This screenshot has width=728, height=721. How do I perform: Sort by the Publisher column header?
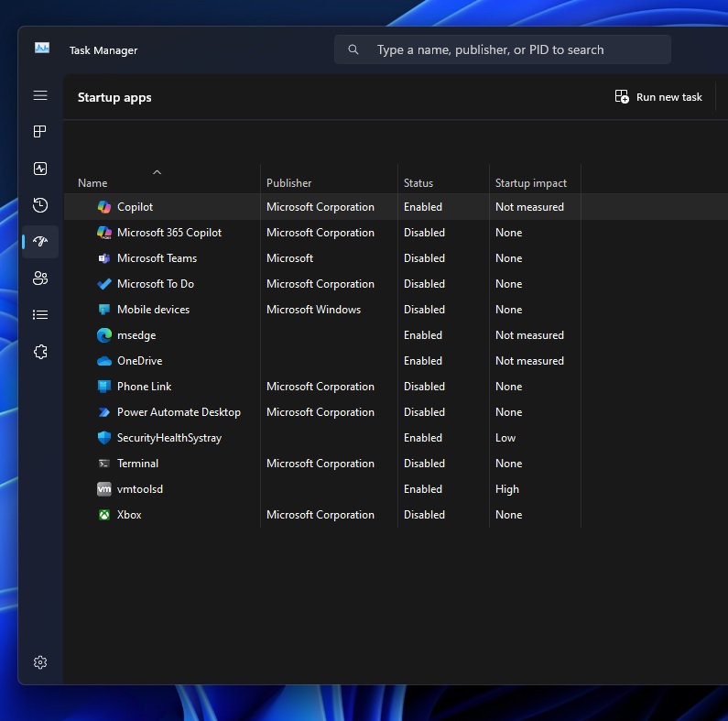(288, 183)
